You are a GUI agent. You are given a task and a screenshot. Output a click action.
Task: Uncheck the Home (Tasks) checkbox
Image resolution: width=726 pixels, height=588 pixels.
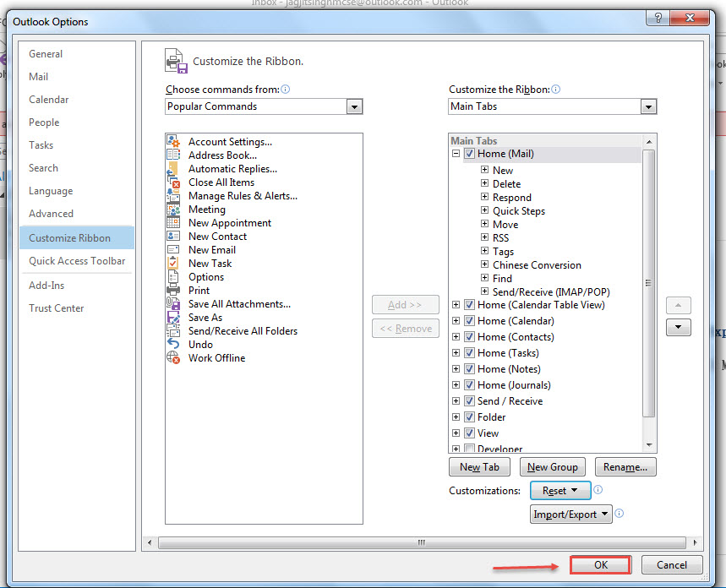(469, 353)
